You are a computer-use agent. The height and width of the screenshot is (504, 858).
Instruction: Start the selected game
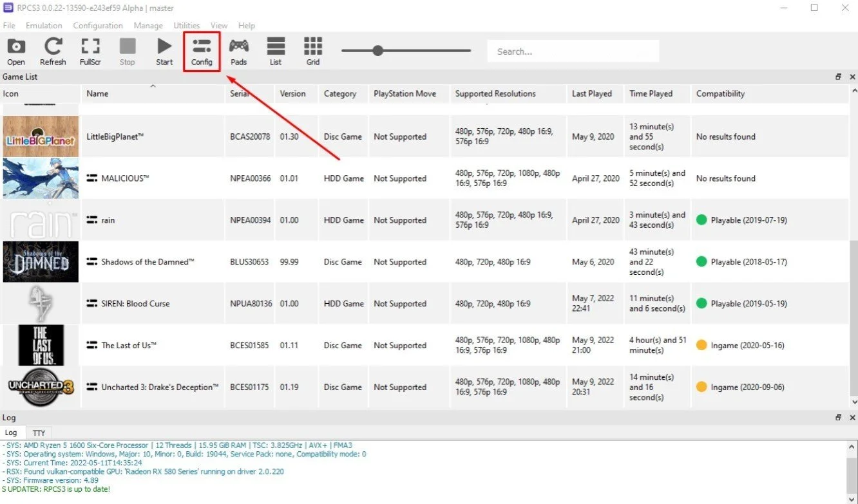164,51
